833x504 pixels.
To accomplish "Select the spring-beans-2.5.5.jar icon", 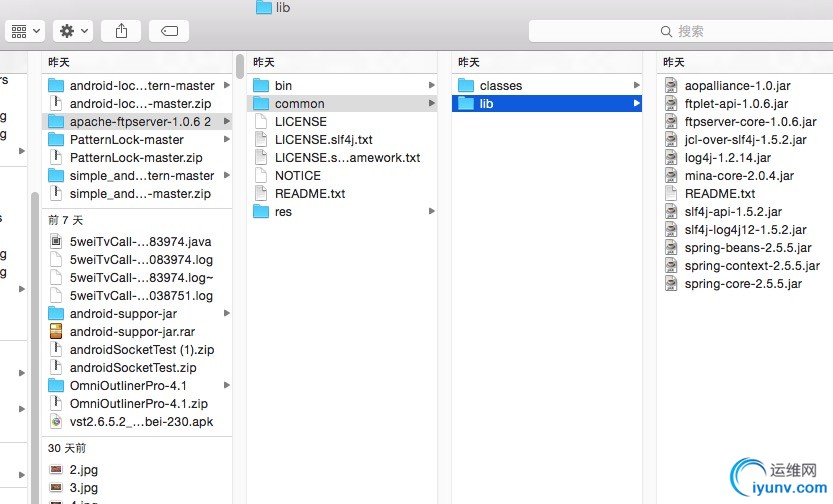I will click(x=672, y=248).
